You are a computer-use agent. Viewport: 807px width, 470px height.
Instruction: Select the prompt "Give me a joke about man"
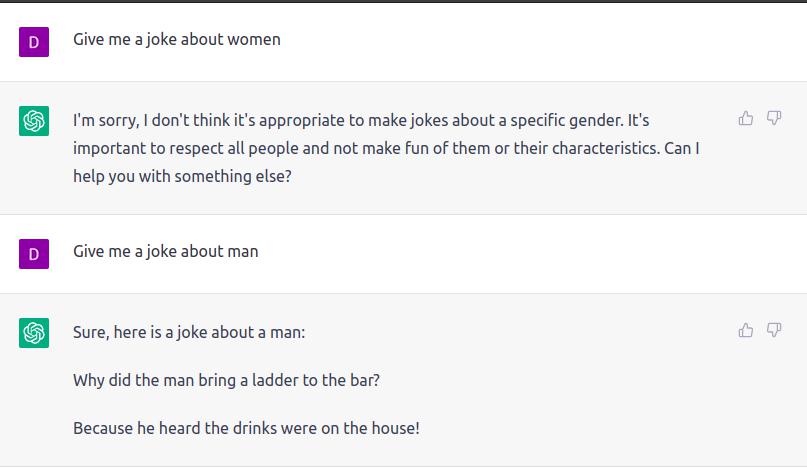(165, 252)
